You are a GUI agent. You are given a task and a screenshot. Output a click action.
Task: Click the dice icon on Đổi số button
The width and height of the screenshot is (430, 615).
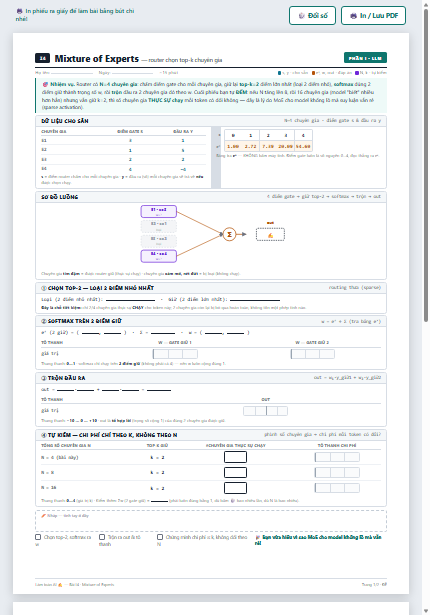pos(301,16)
